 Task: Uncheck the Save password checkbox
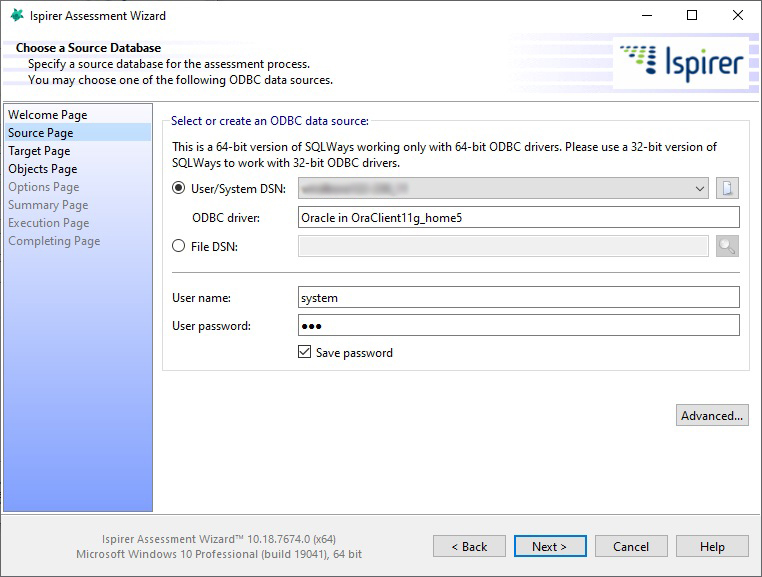[x=305, y=352]
